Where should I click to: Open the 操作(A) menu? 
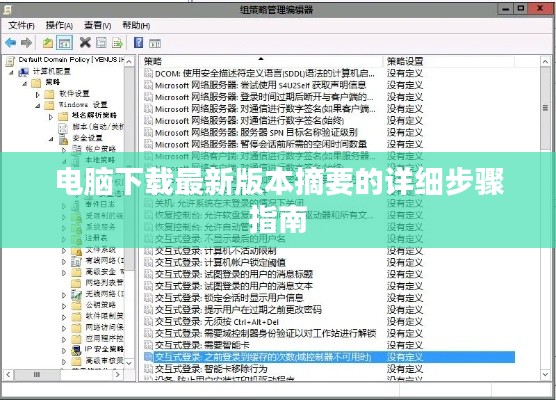(59, 25)
